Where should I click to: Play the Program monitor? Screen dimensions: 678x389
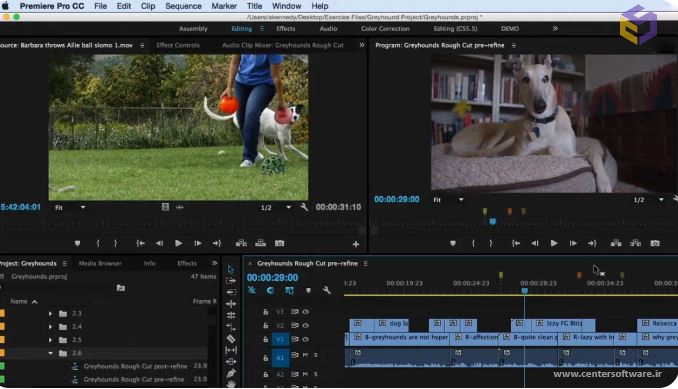(x=554, y=243)
